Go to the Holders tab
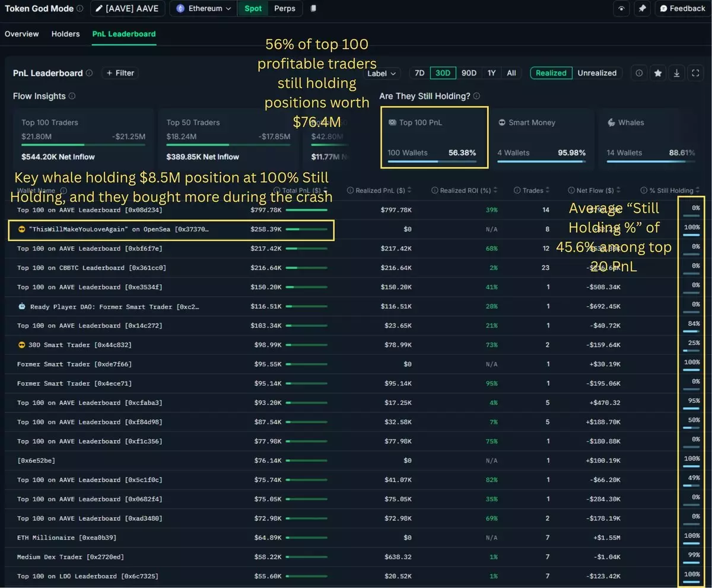The image size is (712, 588). [65, 34]
